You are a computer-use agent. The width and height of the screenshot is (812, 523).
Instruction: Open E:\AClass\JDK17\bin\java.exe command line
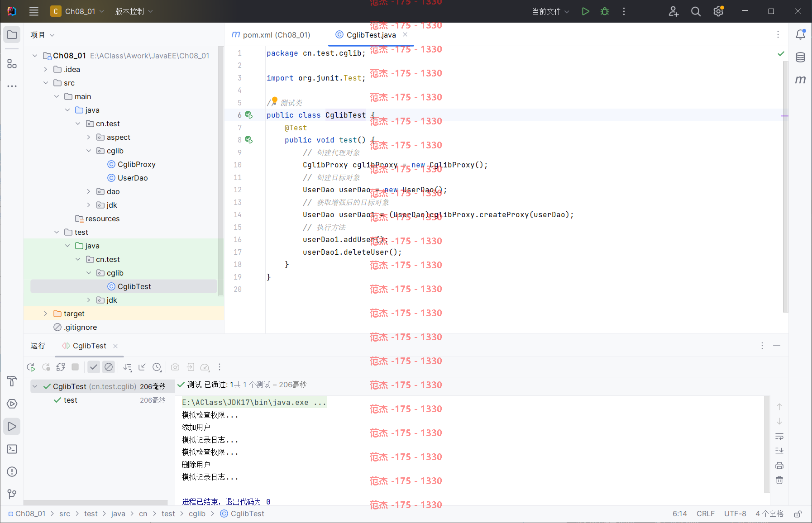(254, 402)
